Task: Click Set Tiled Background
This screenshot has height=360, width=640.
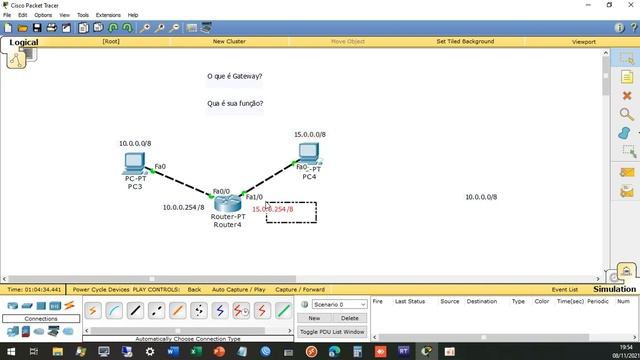Action: point(465,41)
